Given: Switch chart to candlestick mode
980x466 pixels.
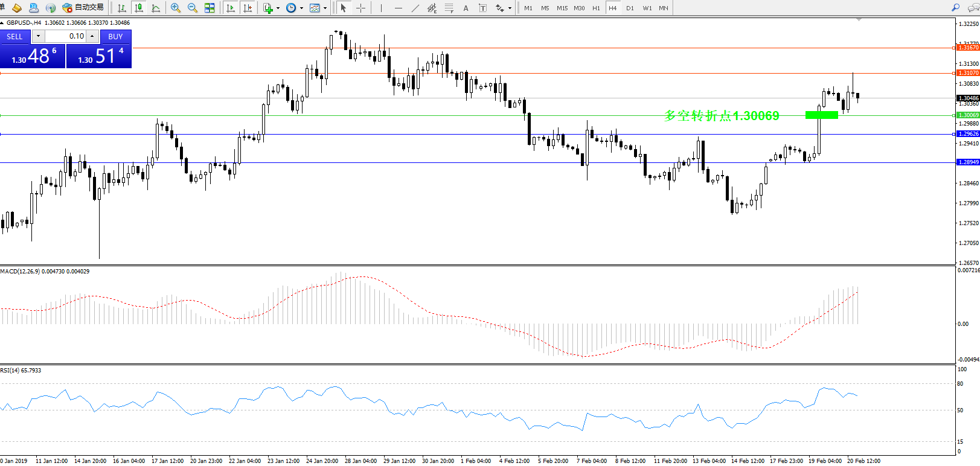Looking at the screenshot, I should click(139, 8).
